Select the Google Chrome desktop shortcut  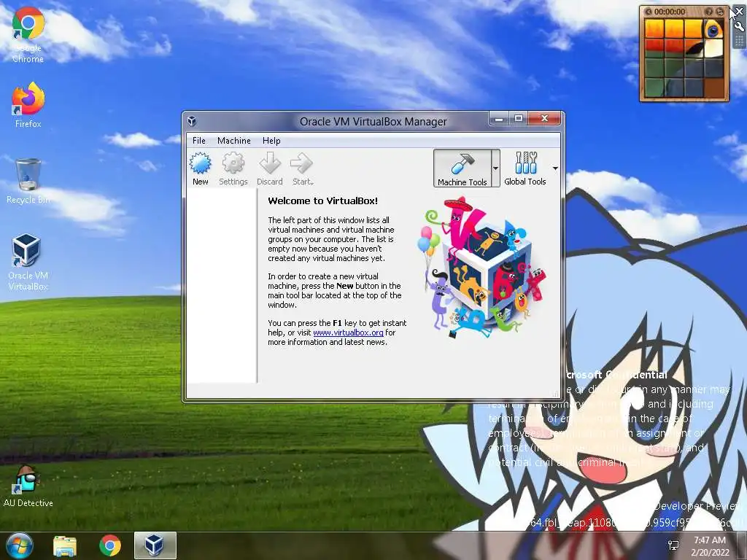28,35
